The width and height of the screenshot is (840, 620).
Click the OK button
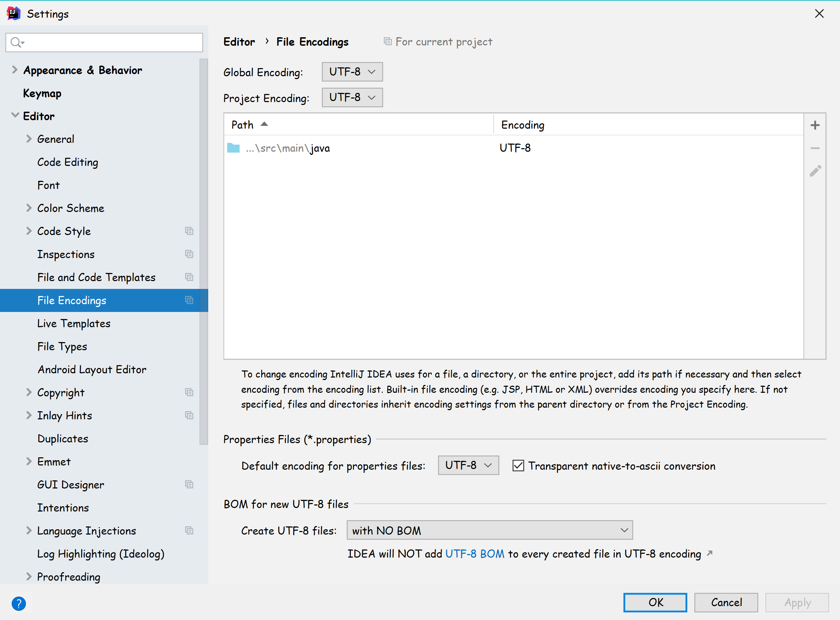[655, 602]
